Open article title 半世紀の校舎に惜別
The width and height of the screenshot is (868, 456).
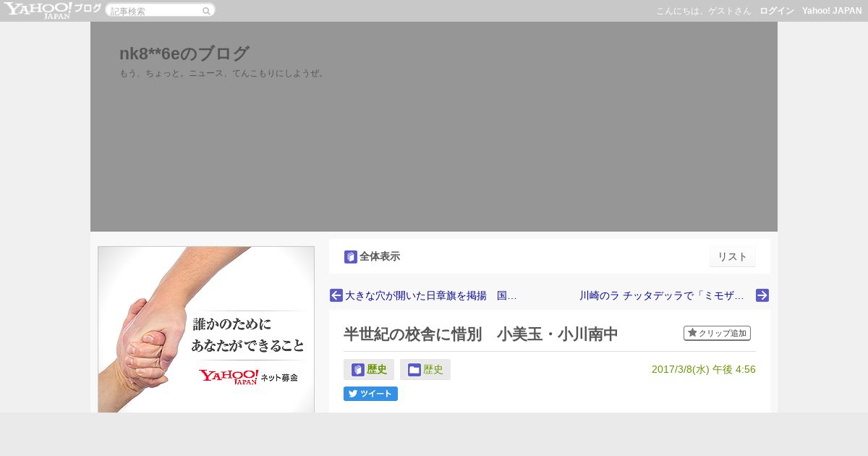click(x=481, y=334)
